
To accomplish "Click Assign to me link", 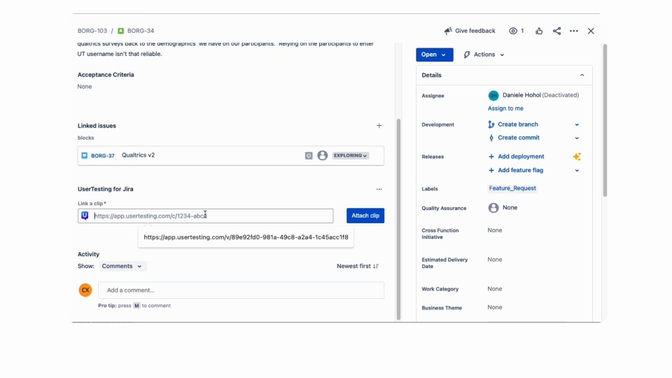I will (505, 108).
